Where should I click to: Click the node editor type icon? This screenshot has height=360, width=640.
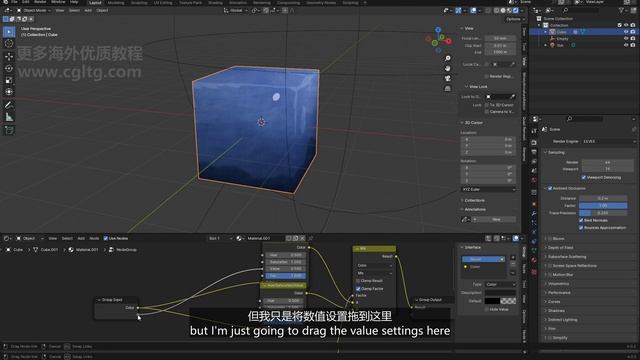pos(6,238)
